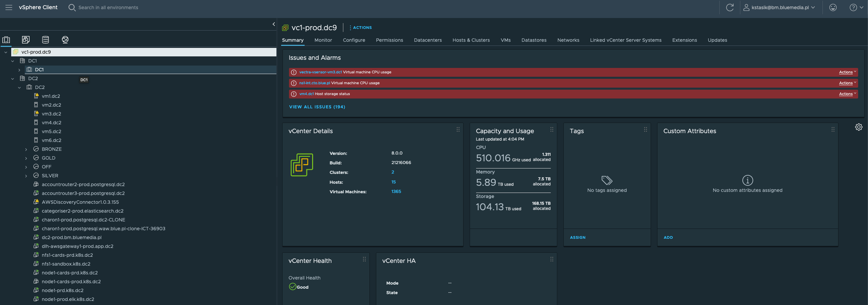The image size is (868, 305).
Task: Switch to the Monitor tab
Action: pos(323,40)
